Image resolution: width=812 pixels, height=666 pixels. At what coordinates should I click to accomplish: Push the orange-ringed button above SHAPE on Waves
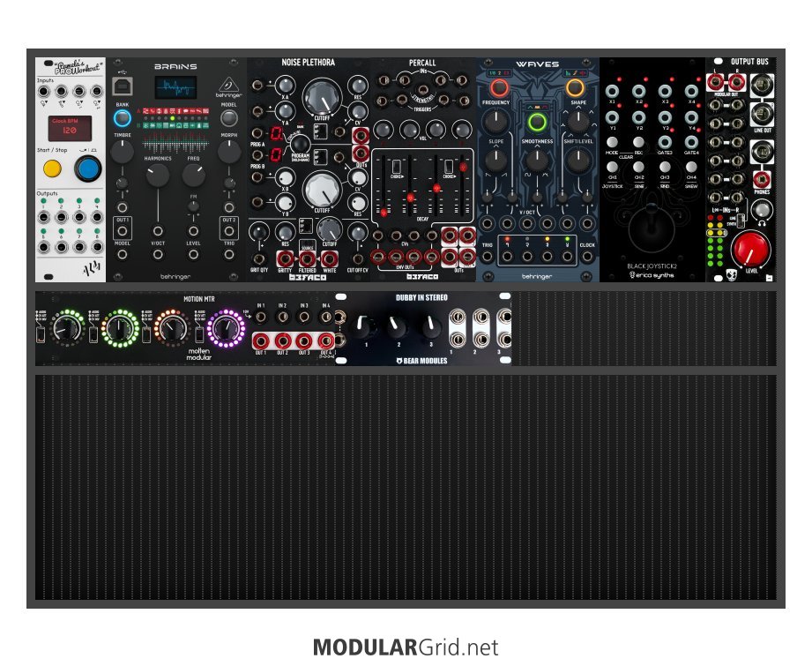pos(575,88)
